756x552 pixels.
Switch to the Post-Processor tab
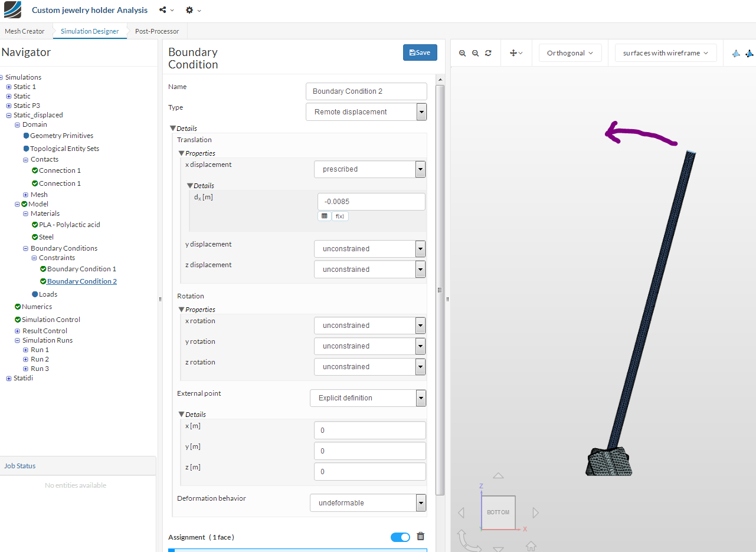tap(156, 31)
